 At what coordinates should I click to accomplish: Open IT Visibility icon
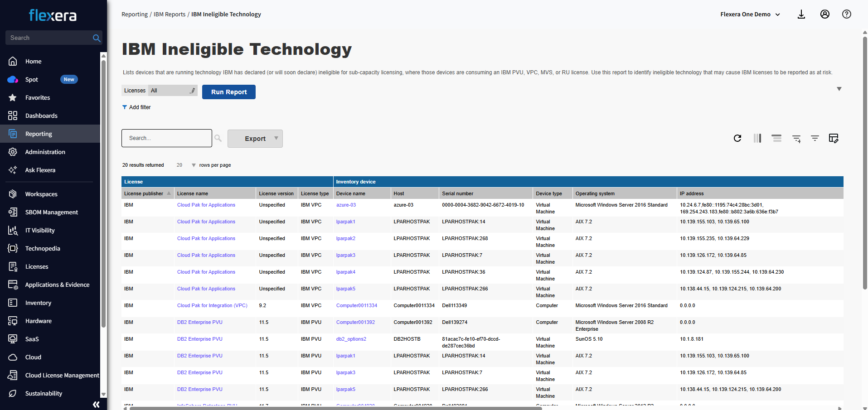tap(13, 230)
